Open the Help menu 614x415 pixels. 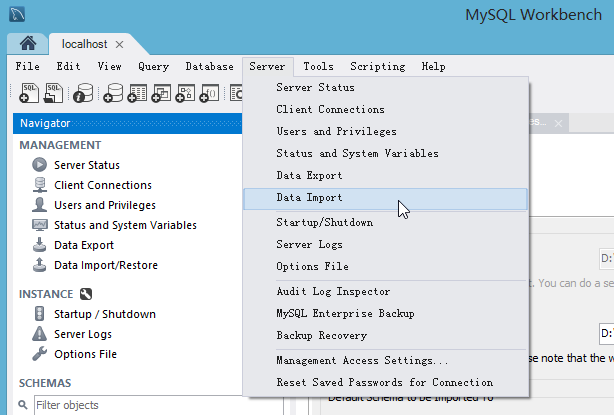(433, 67)
